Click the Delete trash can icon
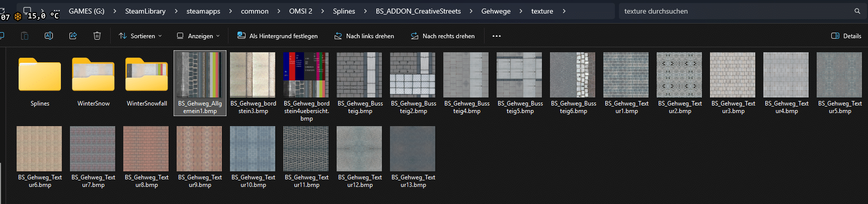Image resolution: width=868 pixels, height=204 pixels. click(x=97, y=36)
